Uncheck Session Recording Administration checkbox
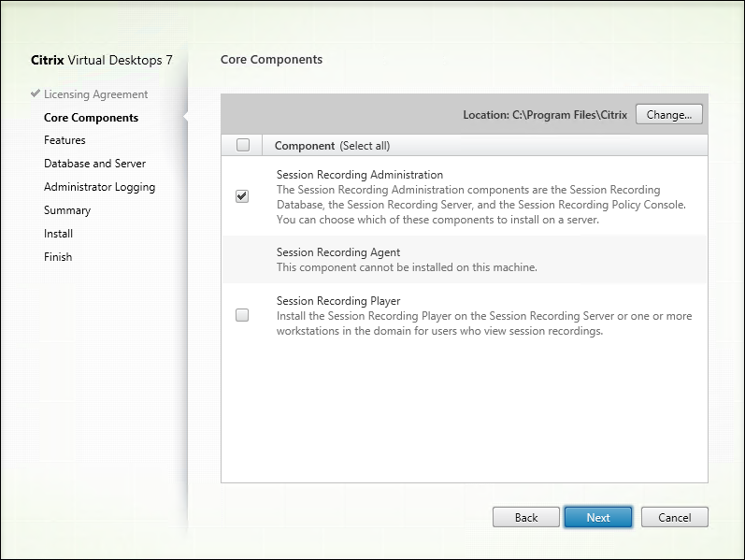 pyautogui.click(x=243, y=196)
